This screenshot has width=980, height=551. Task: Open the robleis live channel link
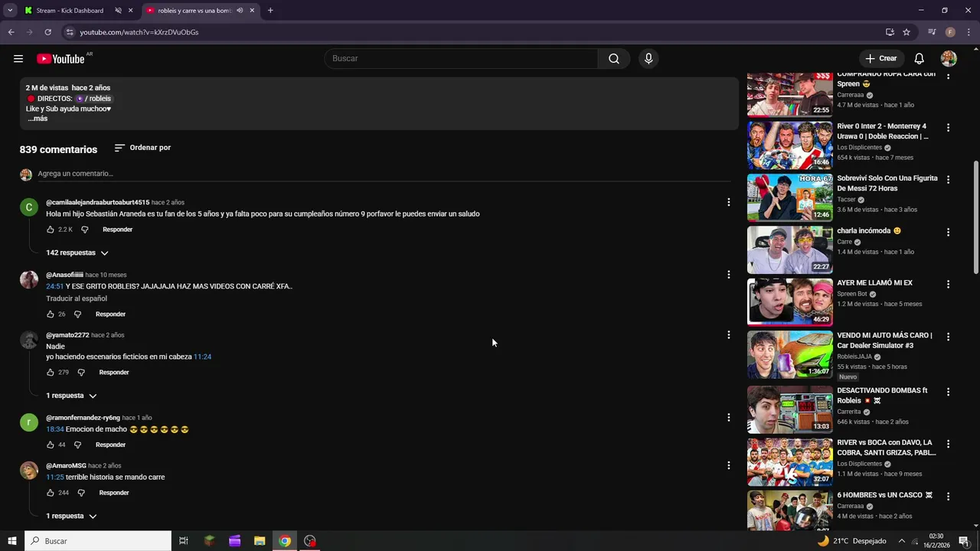94,99
